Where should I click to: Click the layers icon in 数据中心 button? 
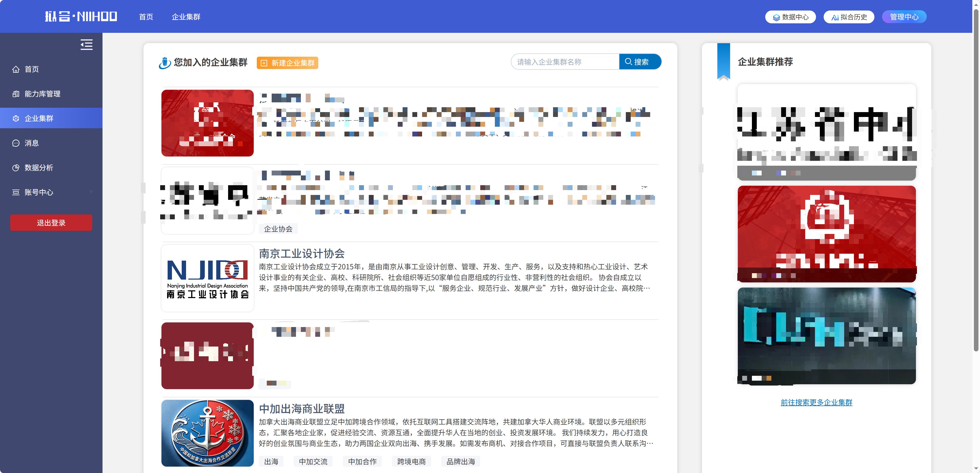point(777,17)
